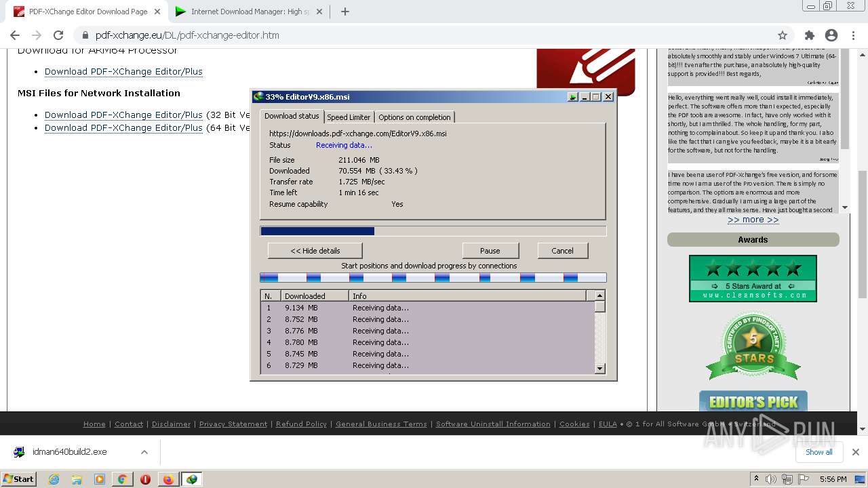Open the Download status tab
The height and width of the screenshot is (488, 868).
(292, 117)
